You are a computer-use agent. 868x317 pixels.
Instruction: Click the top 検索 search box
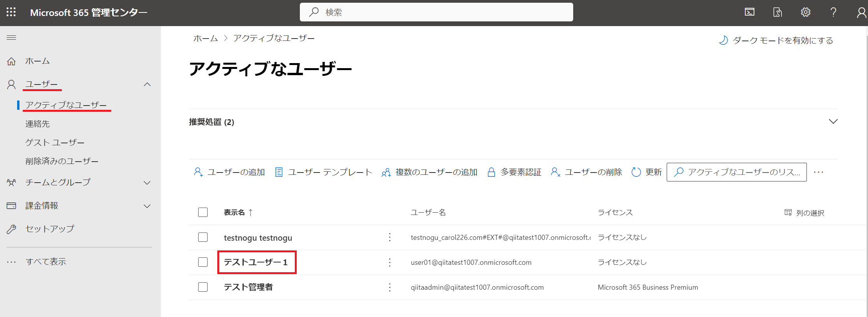pyautogui.click(x=437, y=12)
